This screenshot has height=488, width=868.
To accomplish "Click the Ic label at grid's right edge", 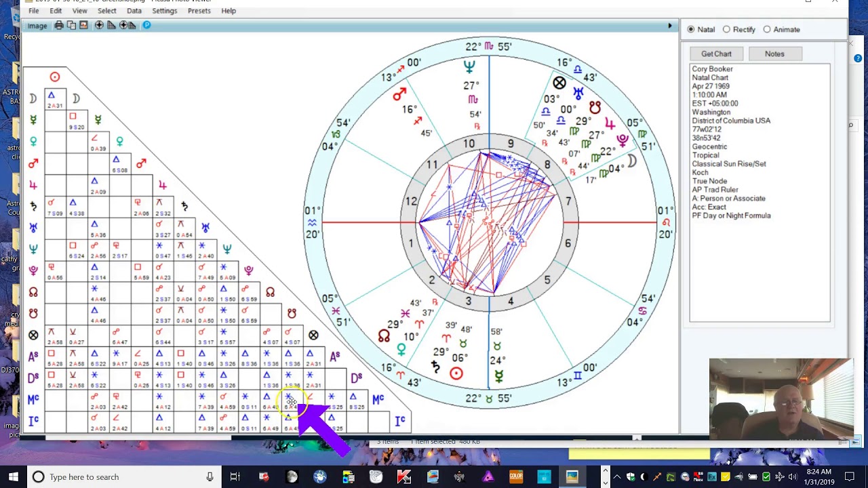I will click(x=400, y=421).
